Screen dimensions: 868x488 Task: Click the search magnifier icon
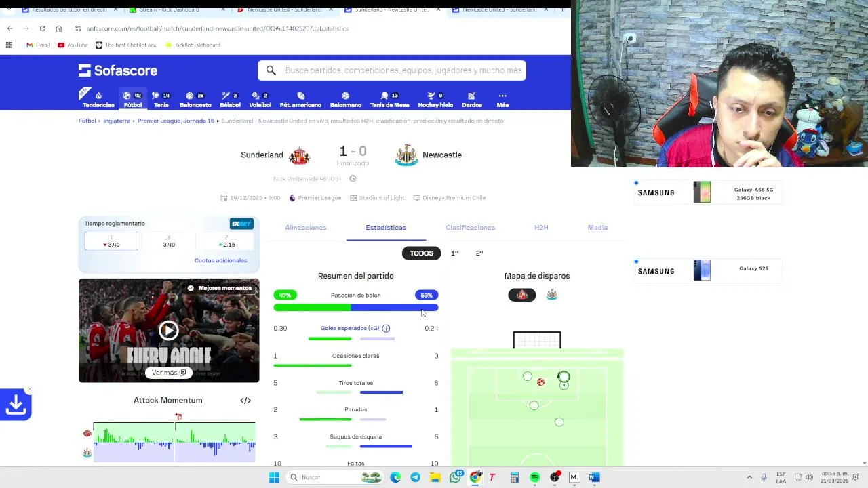click(271, 70)
